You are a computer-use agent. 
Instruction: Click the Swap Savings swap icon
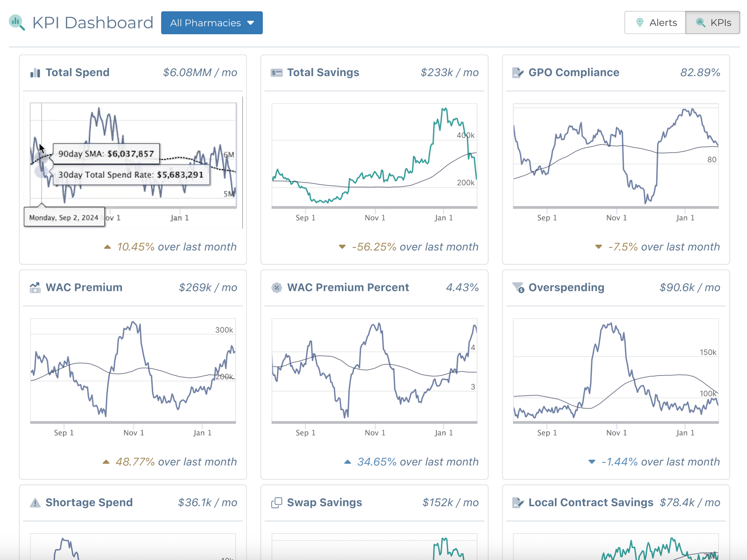(276, 502)
